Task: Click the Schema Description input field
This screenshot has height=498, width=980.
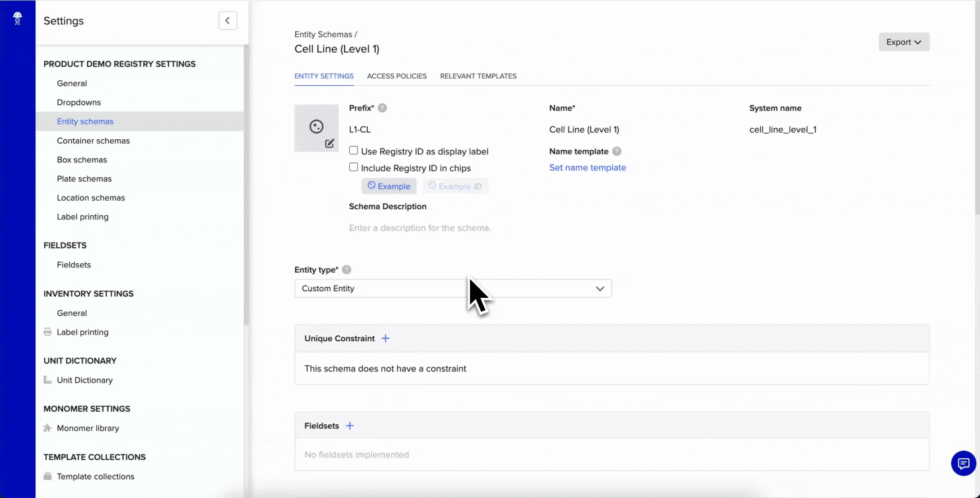Action: coord(420,228)
